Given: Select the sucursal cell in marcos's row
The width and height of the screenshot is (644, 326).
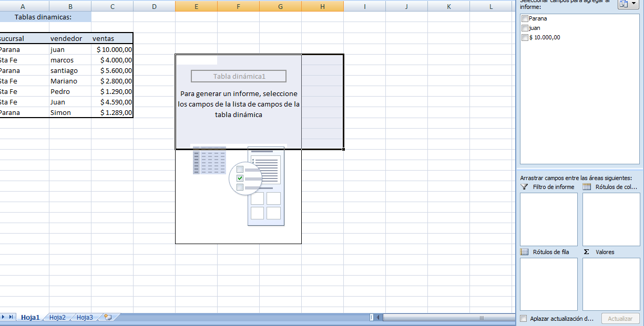Looking at the screenshot, I should click(x=24, y=60).
